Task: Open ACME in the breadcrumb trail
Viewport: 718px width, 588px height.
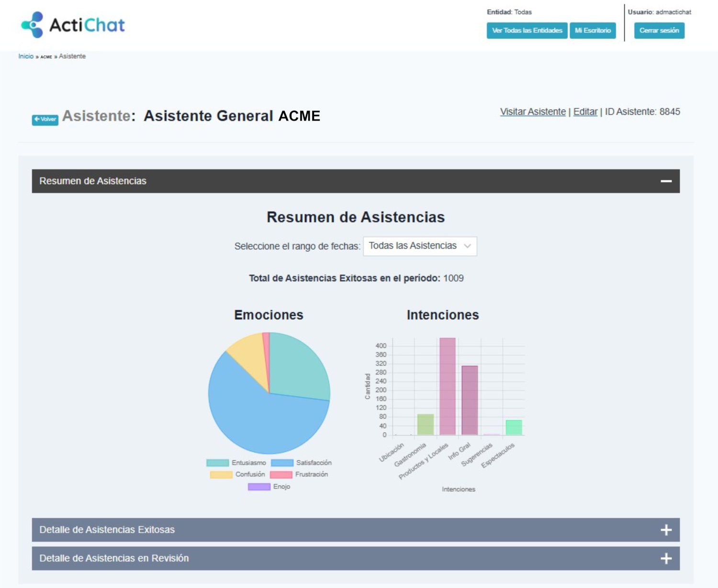Action: pos(46,57)
